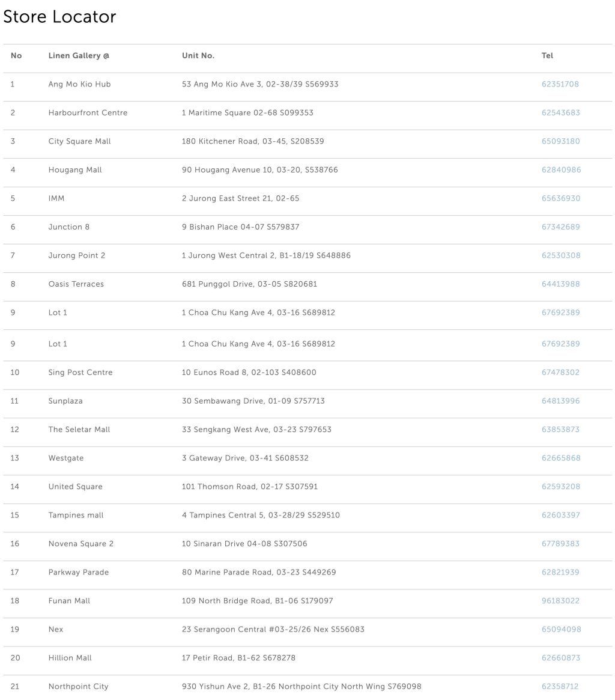
Task: Dial Nex store number 65094098
Action: 561,629
